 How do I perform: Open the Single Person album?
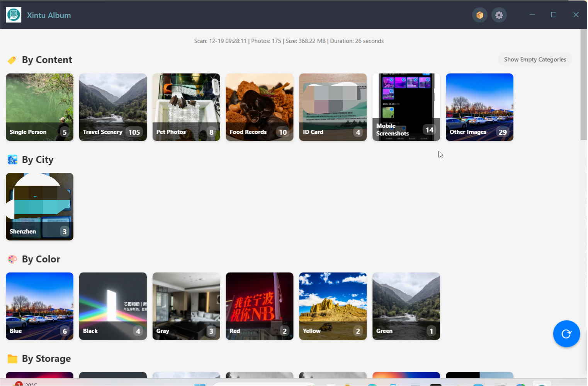coord(39,107)
